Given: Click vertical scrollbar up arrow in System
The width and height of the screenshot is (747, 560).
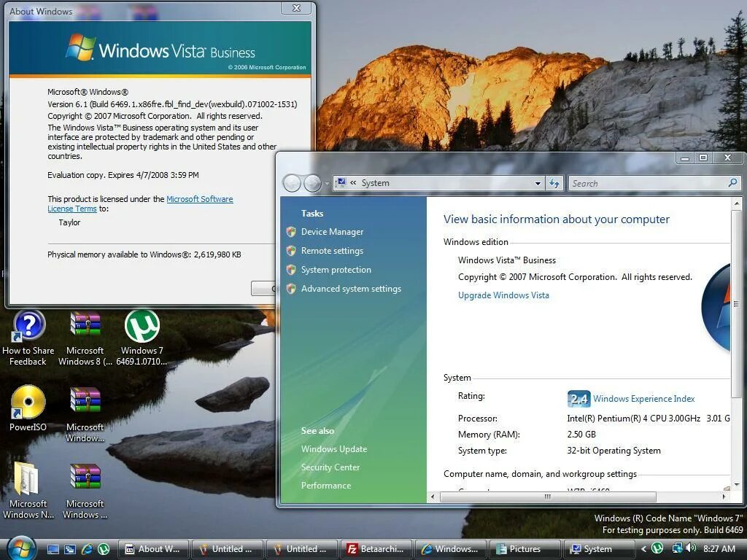Looking at the screenshot, I should click(x=737, y=203).
